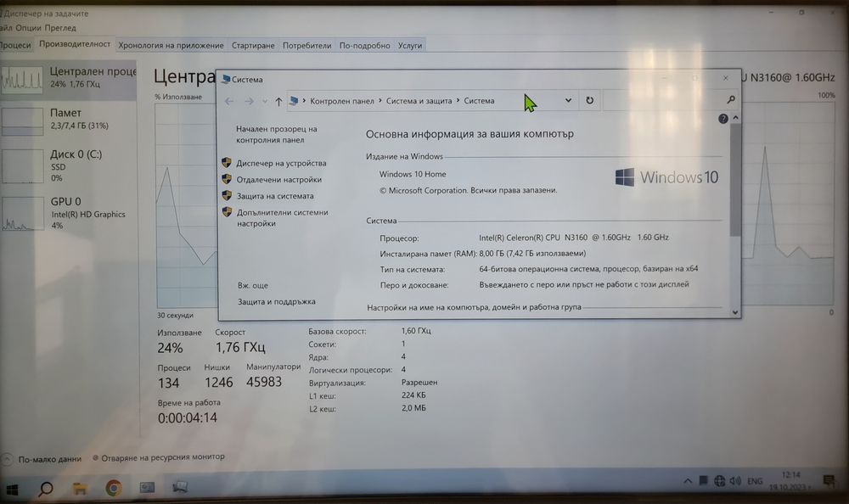Click the monitor icon in Система title bar
This screenshot has width=849, height=504.
226,79
